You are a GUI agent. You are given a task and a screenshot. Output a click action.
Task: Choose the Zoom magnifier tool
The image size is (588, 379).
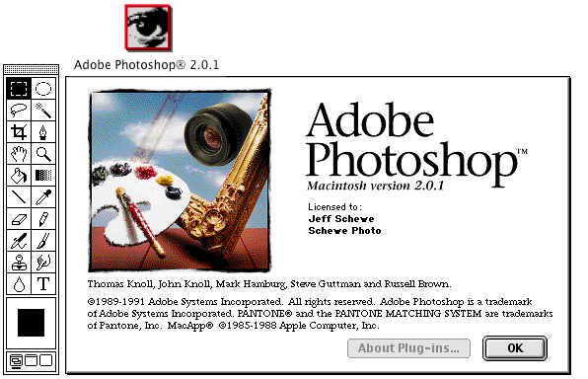pos(43,154)
